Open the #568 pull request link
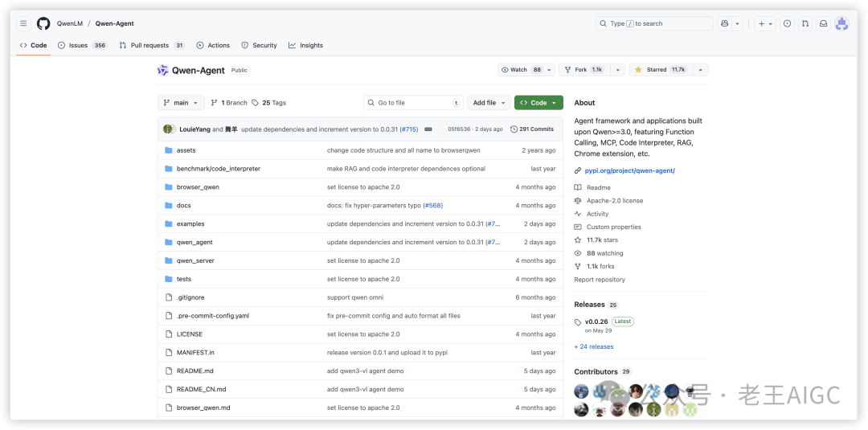 [x=433, y=205]
